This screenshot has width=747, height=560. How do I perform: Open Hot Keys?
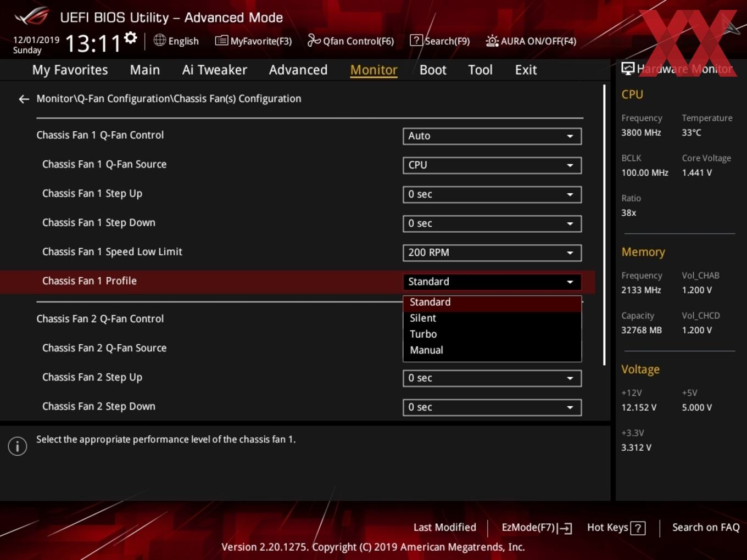point(616,528)
